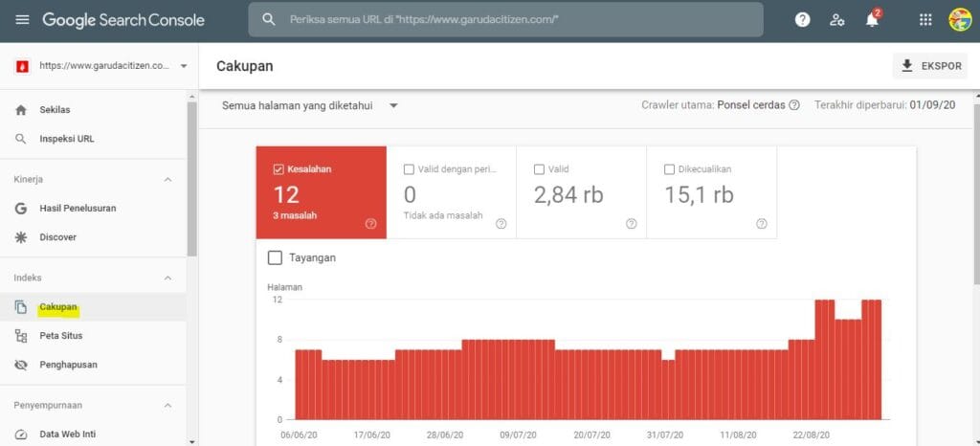Viewport: 980px width, 446px height.
Task: Click the sidebar vertical scrollbar thumb
Action: 191,179
